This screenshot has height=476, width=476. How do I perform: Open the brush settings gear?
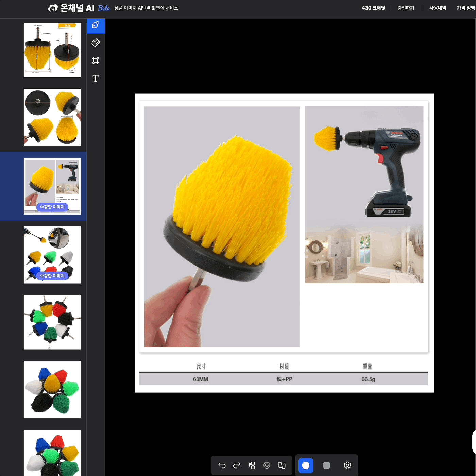point(347,465)
